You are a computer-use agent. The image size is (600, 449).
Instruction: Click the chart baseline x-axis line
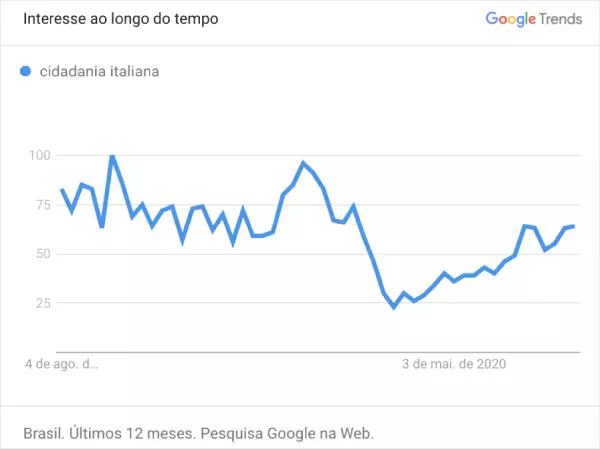(318, 352)
